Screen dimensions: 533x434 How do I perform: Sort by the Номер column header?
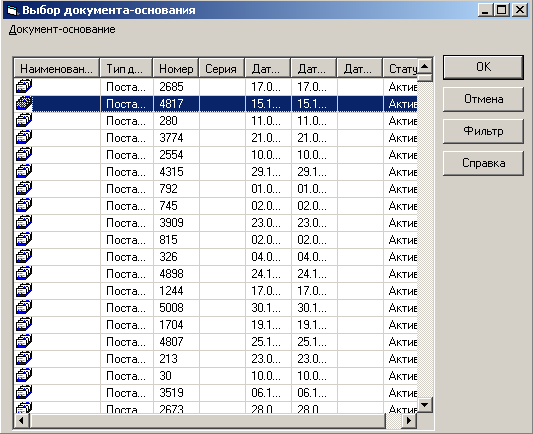point(176,69)
